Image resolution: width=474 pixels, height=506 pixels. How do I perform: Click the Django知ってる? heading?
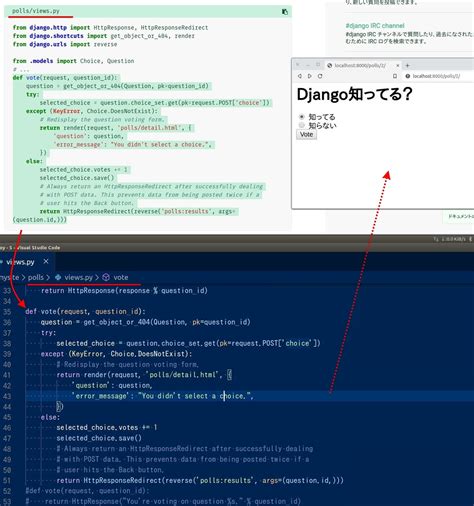coord(354,94)
